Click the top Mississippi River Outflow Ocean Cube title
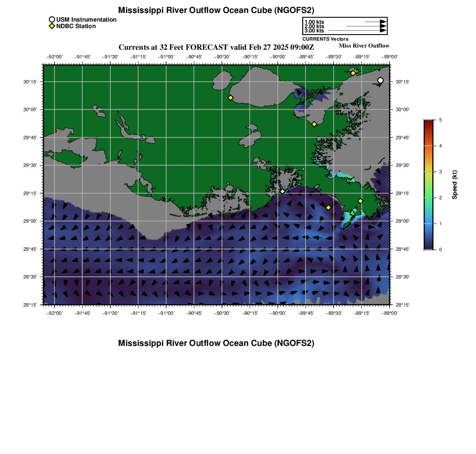 coord(216,10)
